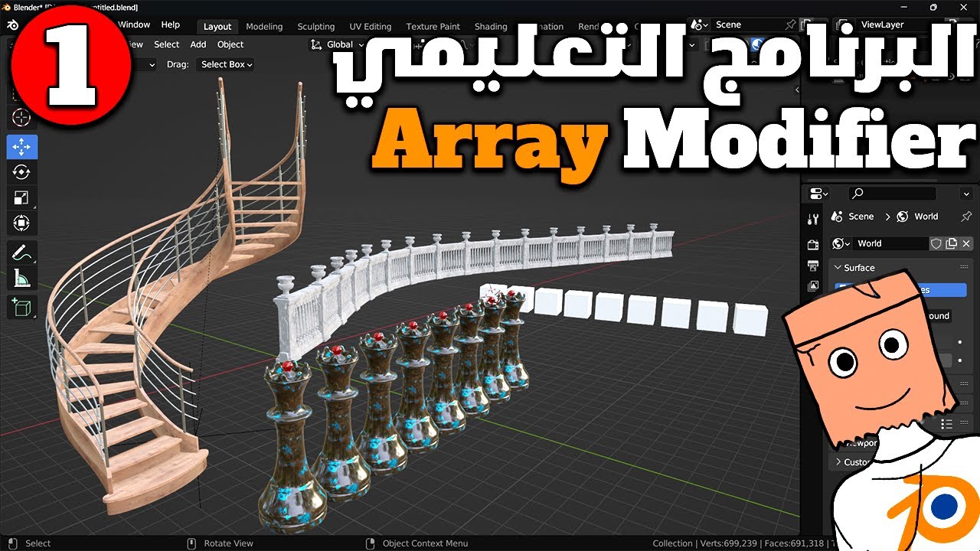Open the Tool properties tab
980x551 pixels.
[813, 220]
